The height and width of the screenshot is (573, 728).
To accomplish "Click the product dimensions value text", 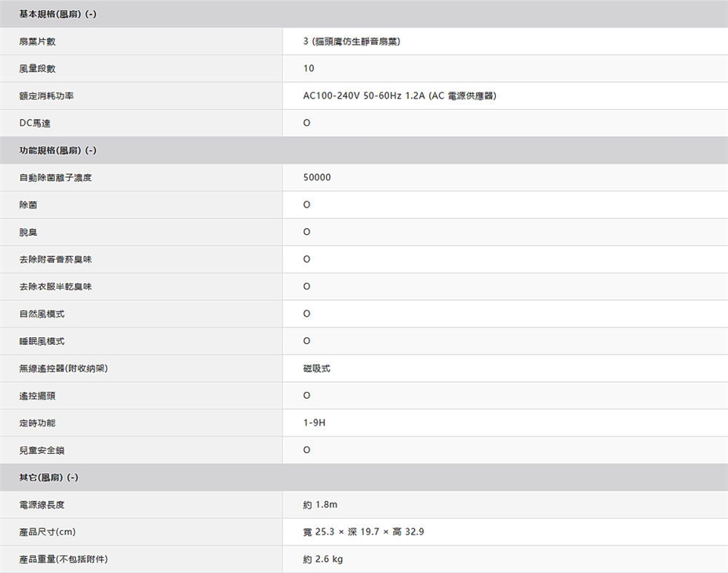I will (369, 532).
